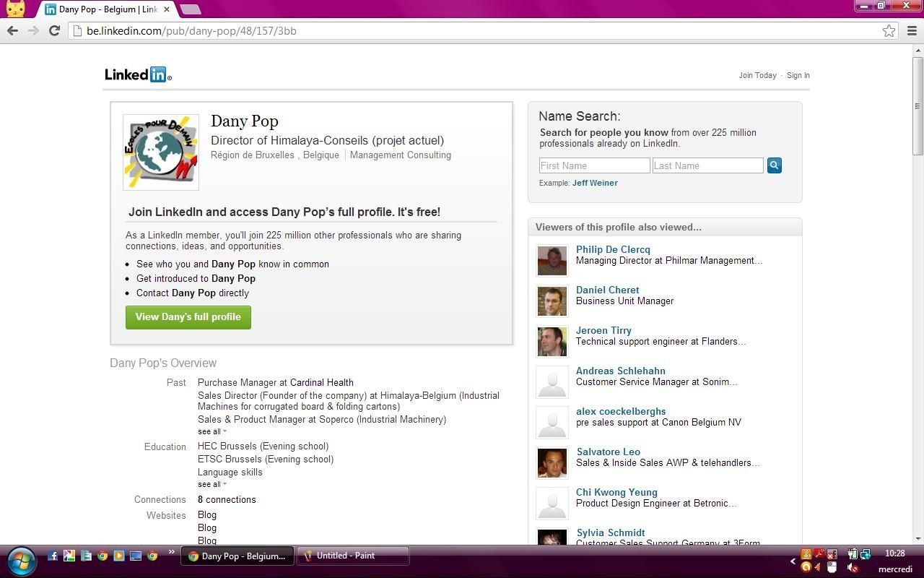This screenshot has height=578, width=924.
Task: Click the LinkedIn logo
Action: (138, 74)
